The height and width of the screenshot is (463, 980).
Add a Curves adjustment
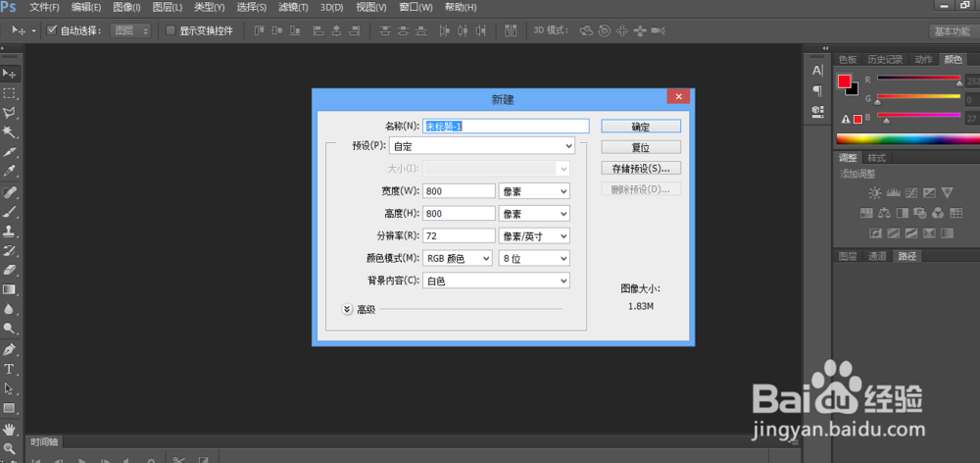(911, 192)
